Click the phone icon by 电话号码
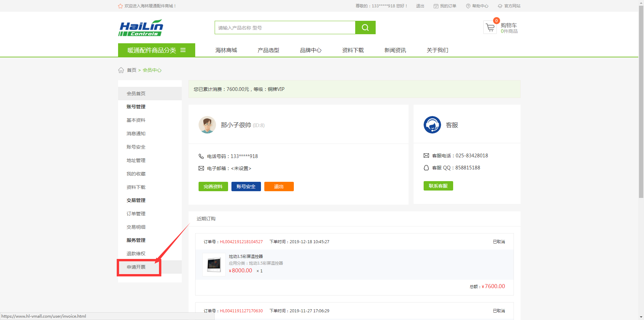Image resolution: width=644 pixels, height=320 pixels. pos(201,156)
